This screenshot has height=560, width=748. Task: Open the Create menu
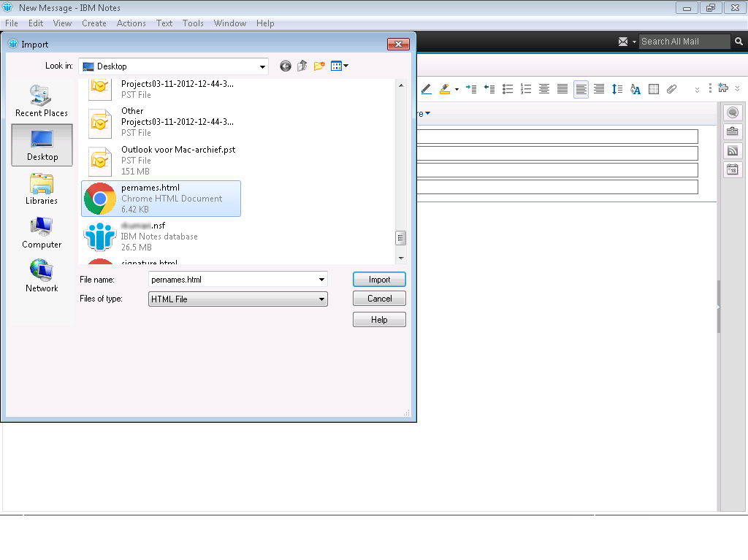point(94,23)
